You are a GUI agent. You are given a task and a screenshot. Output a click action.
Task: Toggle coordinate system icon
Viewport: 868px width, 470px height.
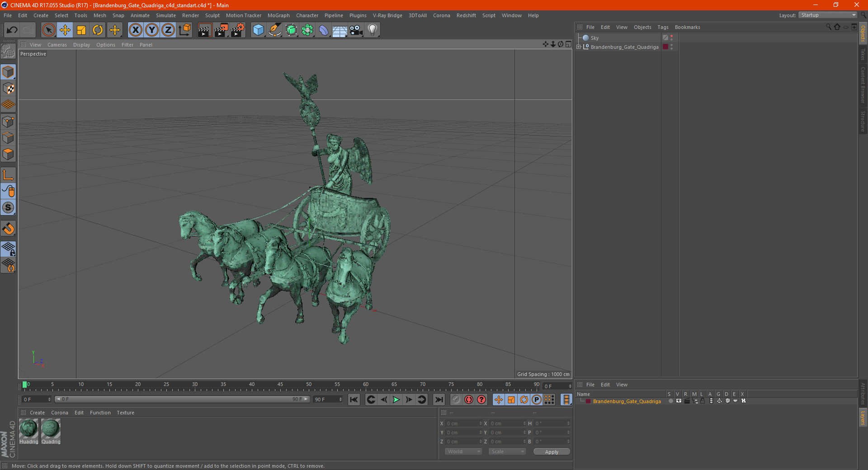tap(184, 30)
